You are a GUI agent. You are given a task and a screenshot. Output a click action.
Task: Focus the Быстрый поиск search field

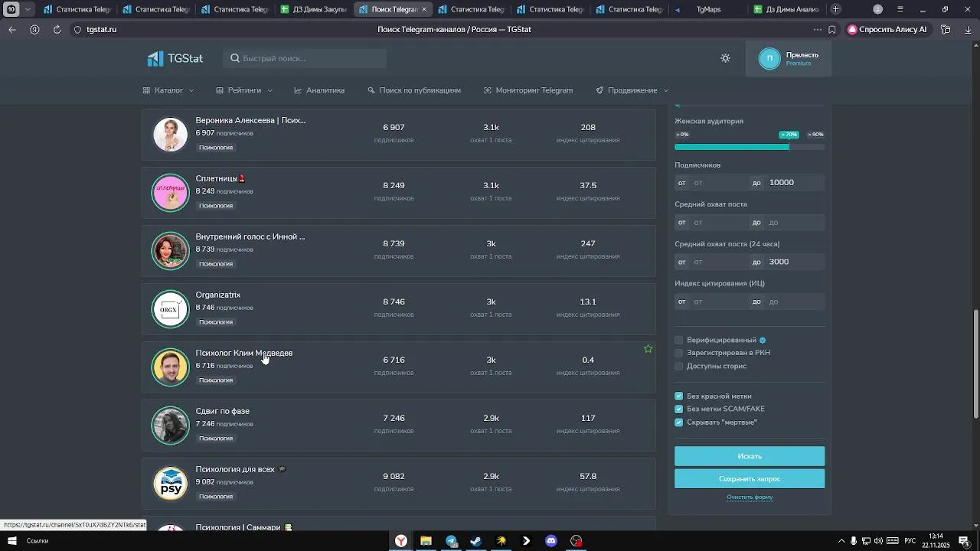click(x=305, y=58)
